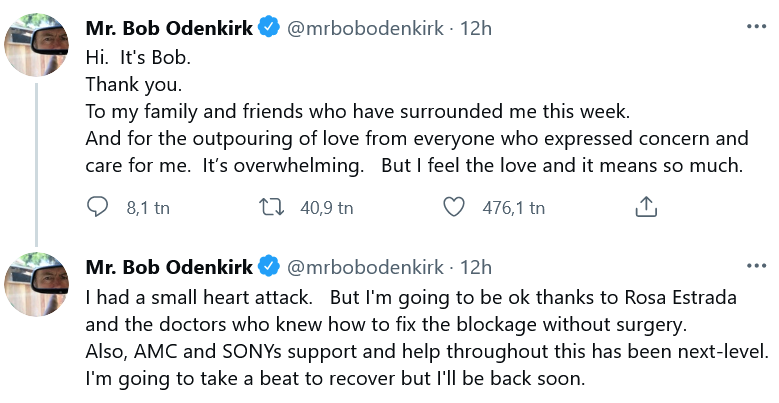Open profile picture on second tweet
The image size is (779, 403).
click(38, 285)
